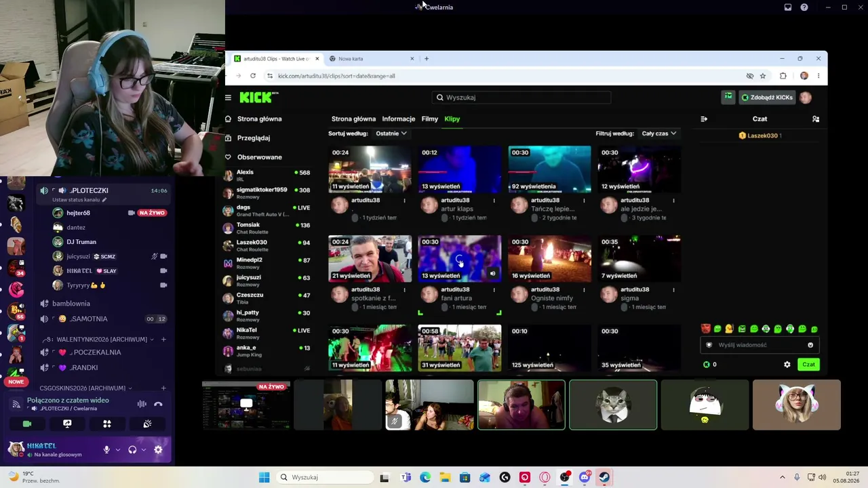
Task: Add a channel to WALENTYNKI2026 category
Action: click(163, 340)
